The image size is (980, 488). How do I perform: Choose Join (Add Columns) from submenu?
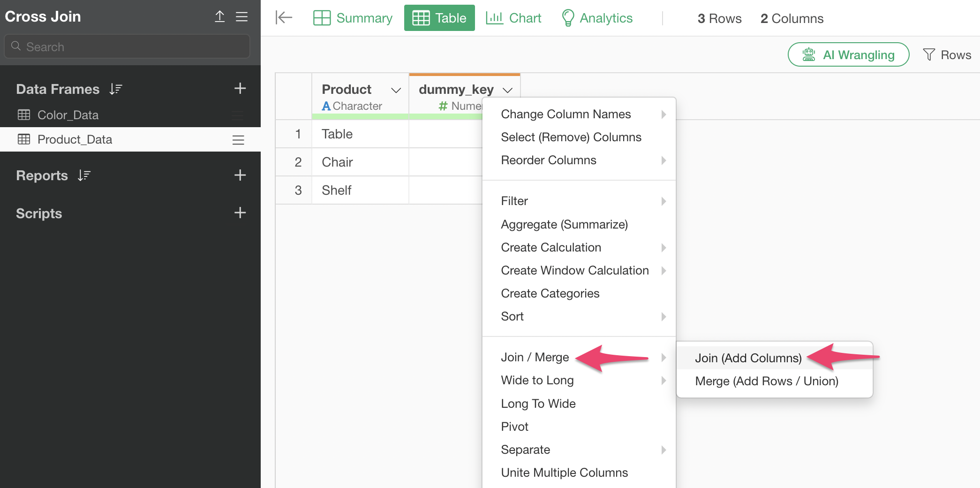pos(748,358)
